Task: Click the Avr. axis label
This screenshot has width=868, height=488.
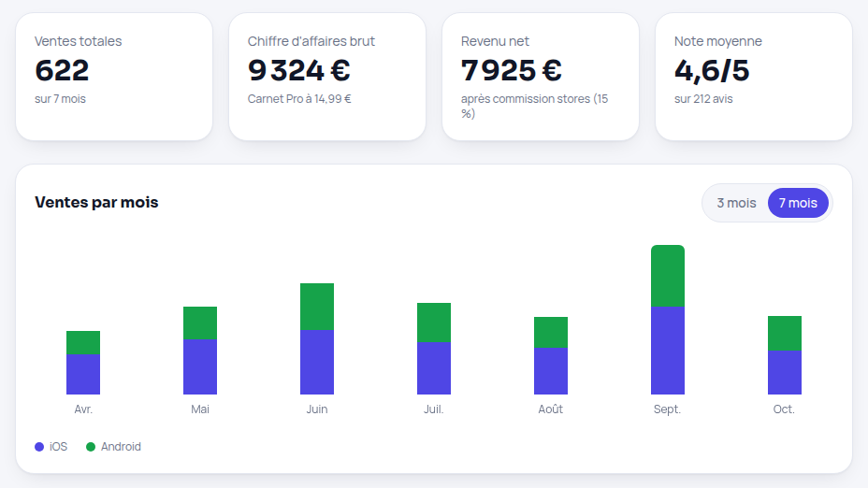Action: point(83,409)
